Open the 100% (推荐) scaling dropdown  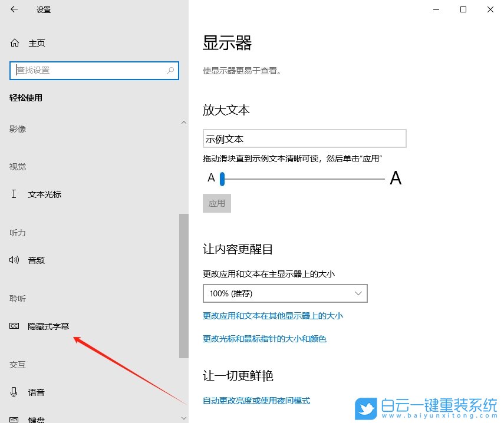tap(285, 293)
